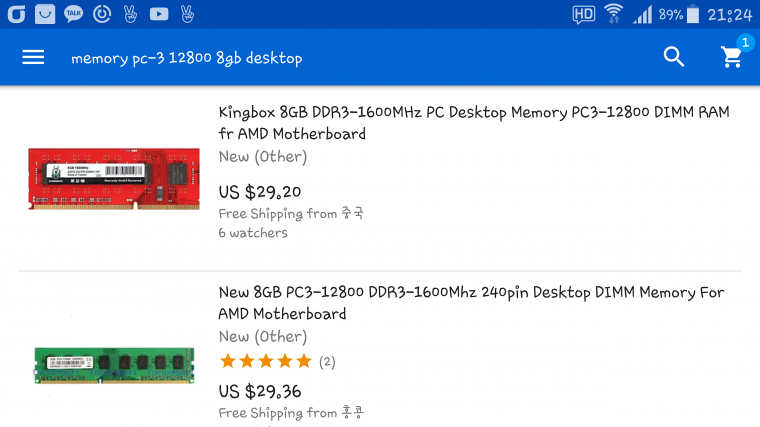The height and width of the screenshot is (427, 760).
Task: Tap the first leftmost status bar notification icon
Action: click(16, 14)
